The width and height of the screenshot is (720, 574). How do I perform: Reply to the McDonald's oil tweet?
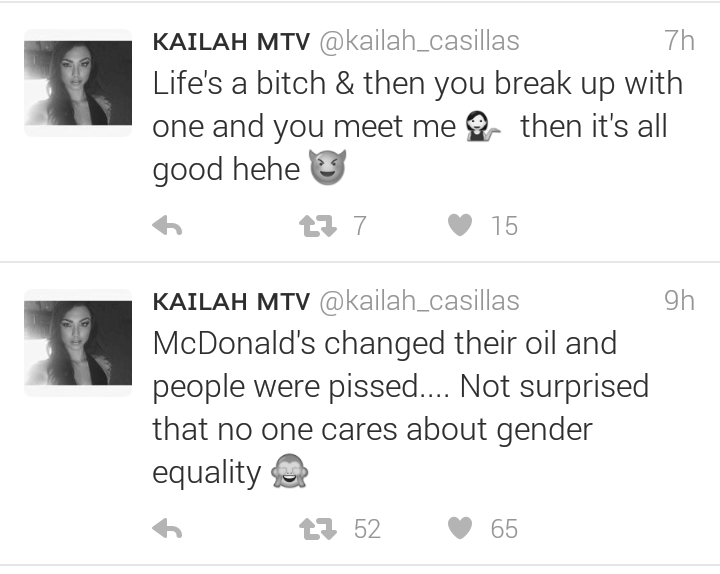pyautogui.click(x=167, y=529)
